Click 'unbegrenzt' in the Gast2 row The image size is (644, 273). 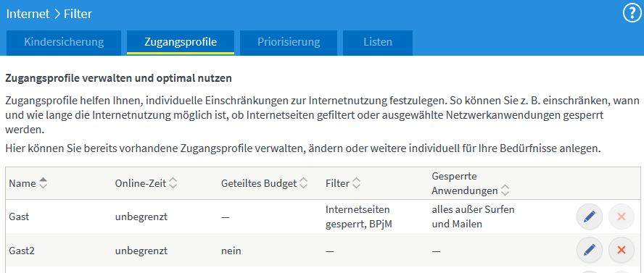click(141, 251)
